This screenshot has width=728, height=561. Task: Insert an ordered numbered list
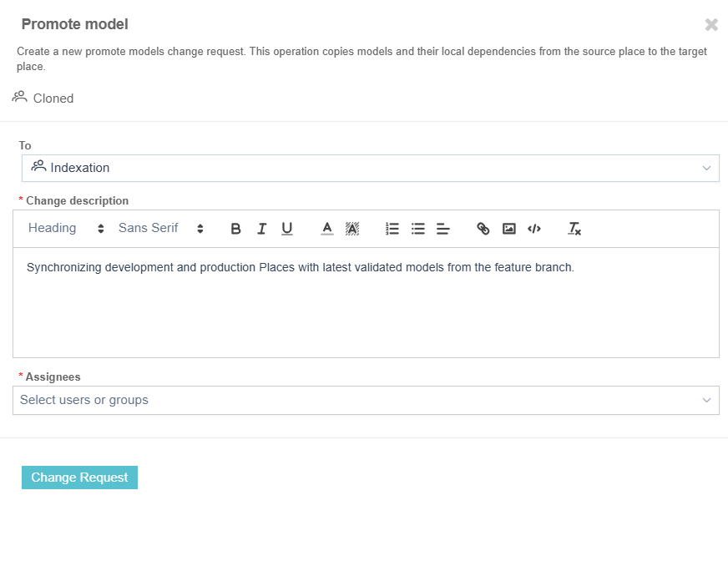click(x=392, y=229)
